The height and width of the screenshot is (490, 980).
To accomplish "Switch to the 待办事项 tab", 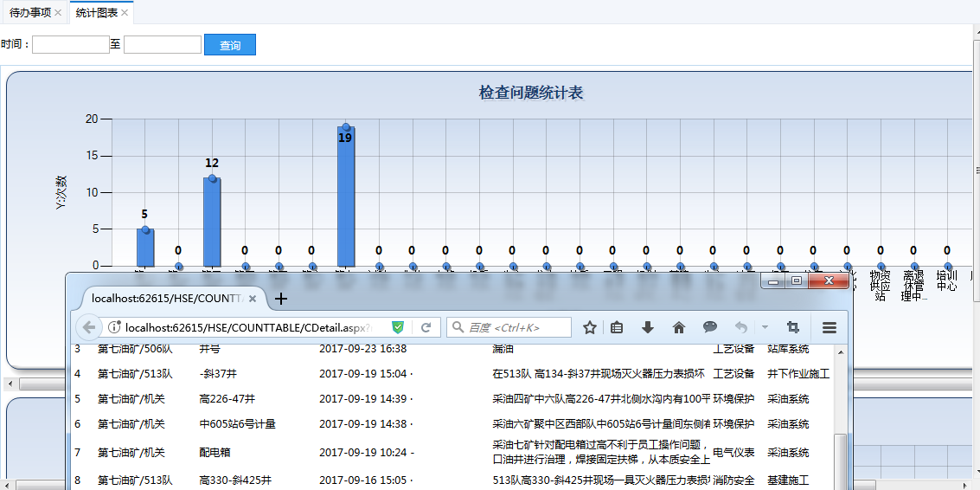I will [30, 12].
